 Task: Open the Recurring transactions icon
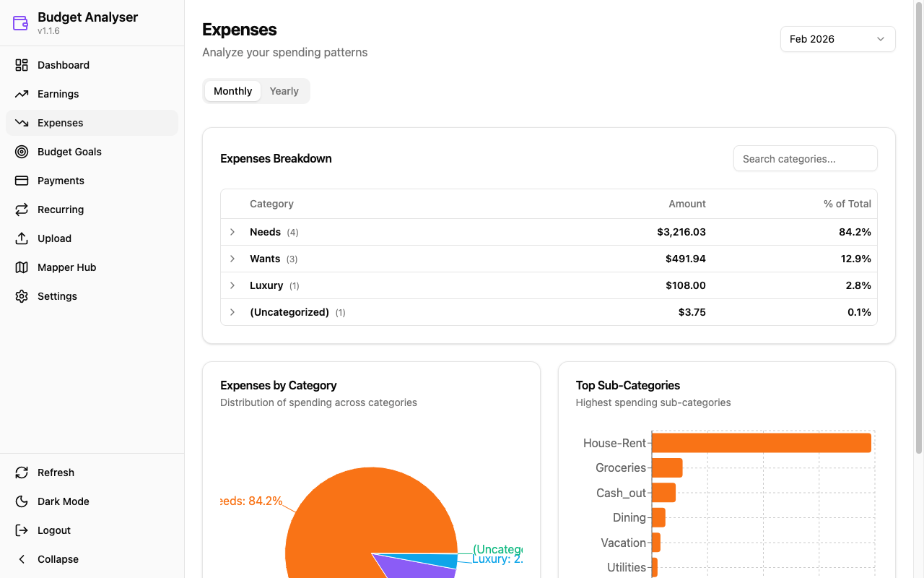(21, 210)
